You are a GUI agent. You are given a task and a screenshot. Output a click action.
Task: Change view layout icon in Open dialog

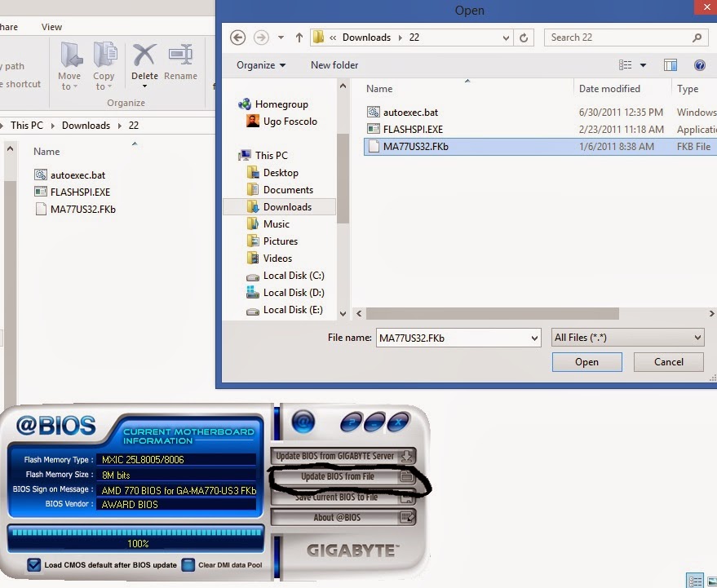tap(625, 65)
